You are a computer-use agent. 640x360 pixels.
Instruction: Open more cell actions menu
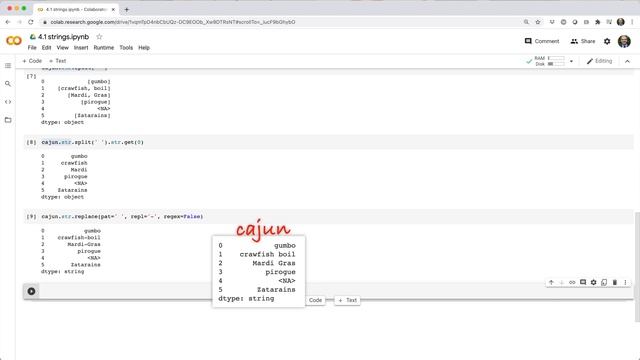point(625,282)
